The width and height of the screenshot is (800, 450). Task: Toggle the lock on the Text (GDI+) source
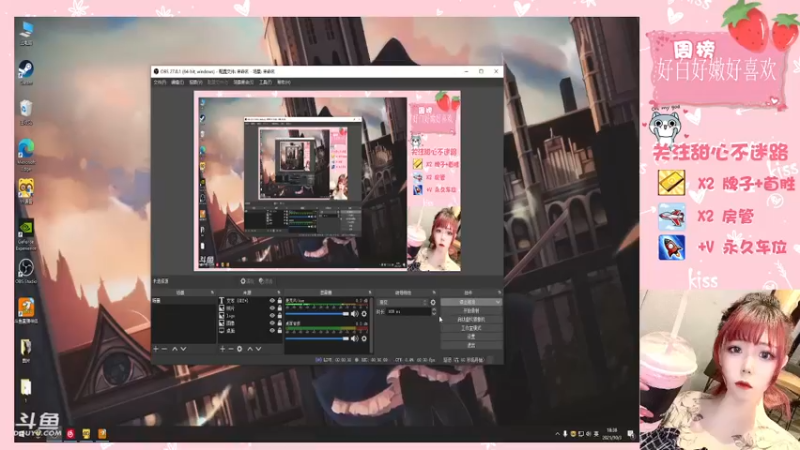pos(280,301)
